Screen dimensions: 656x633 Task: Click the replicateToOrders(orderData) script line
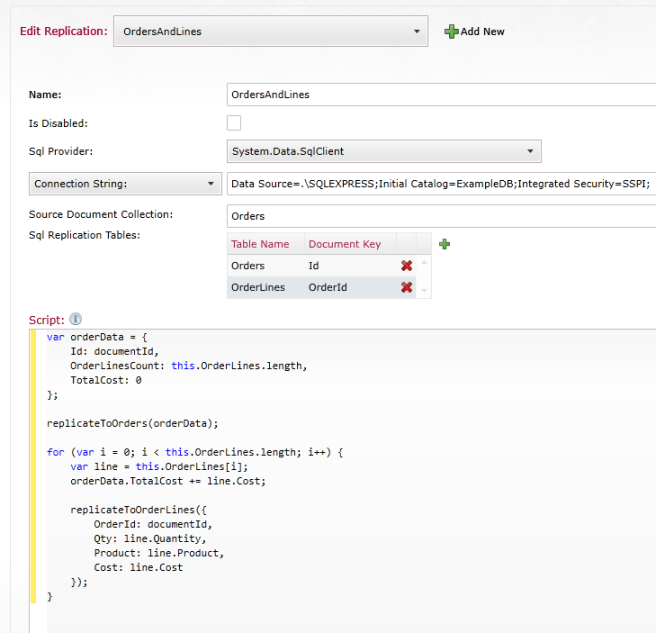pos(132,423)
